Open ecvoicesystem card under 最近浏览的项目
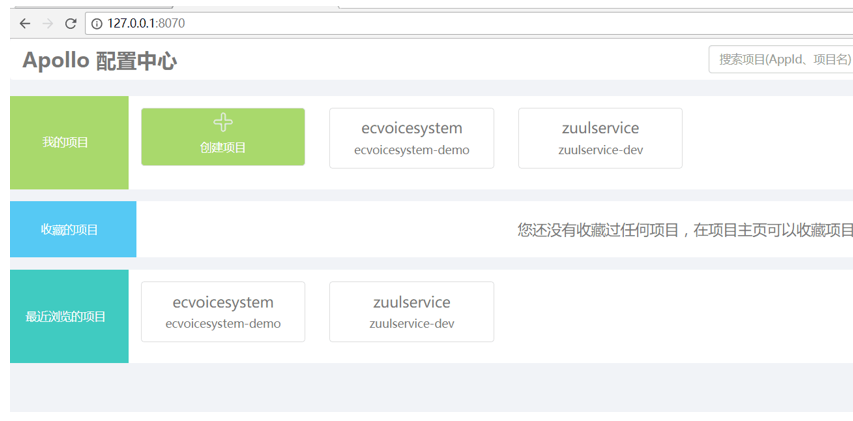 click(x=223, y=312)
